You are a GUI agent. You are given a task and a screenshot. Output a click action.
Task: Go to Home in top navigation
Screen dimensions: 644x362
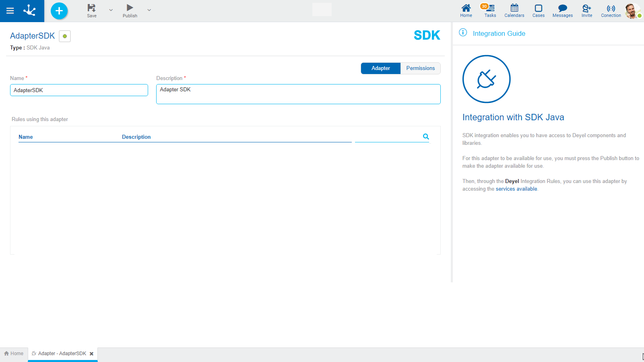pyautogui.click(x=466, y=10)
